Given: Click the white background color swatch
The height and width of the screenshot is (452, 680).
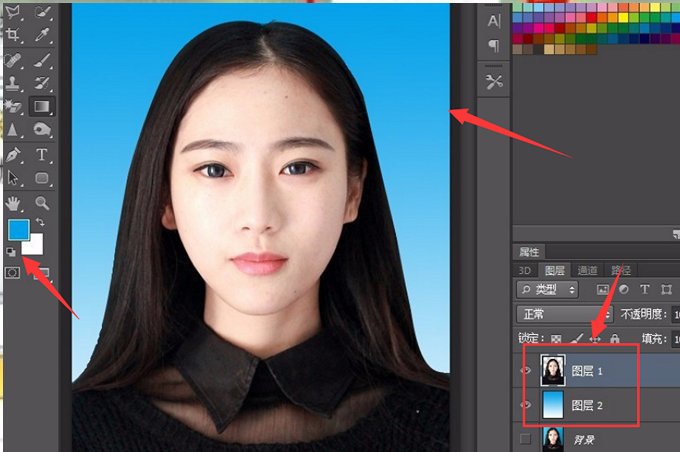Looking at the screenshot, I should [36, 246].
